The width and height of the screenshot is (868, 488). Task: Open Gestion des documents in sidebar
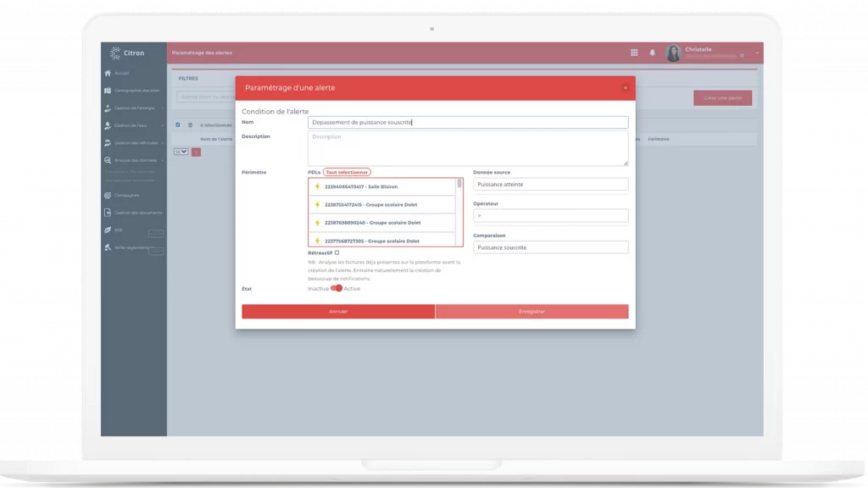tap(134, 213)
